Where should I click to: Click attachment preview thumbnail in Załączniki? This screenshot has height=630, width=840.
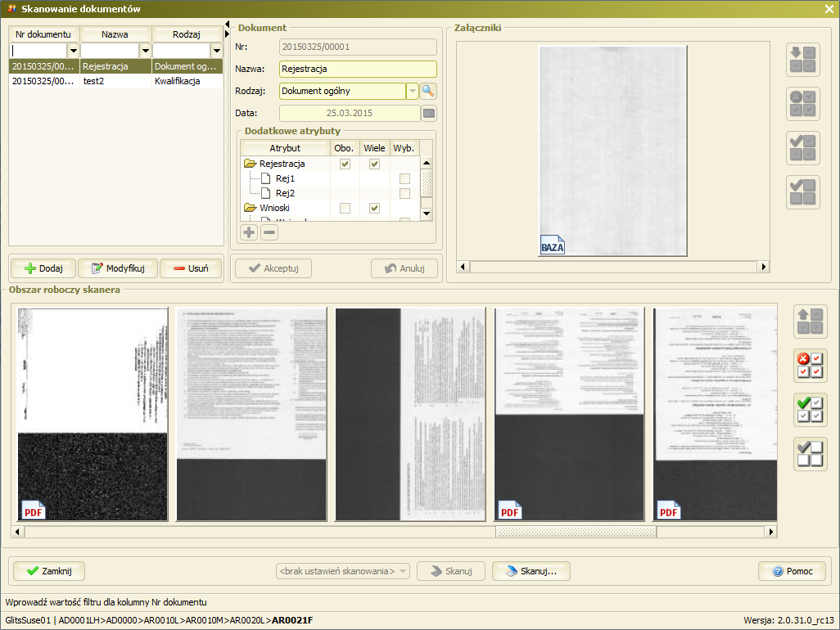(613, 151)
